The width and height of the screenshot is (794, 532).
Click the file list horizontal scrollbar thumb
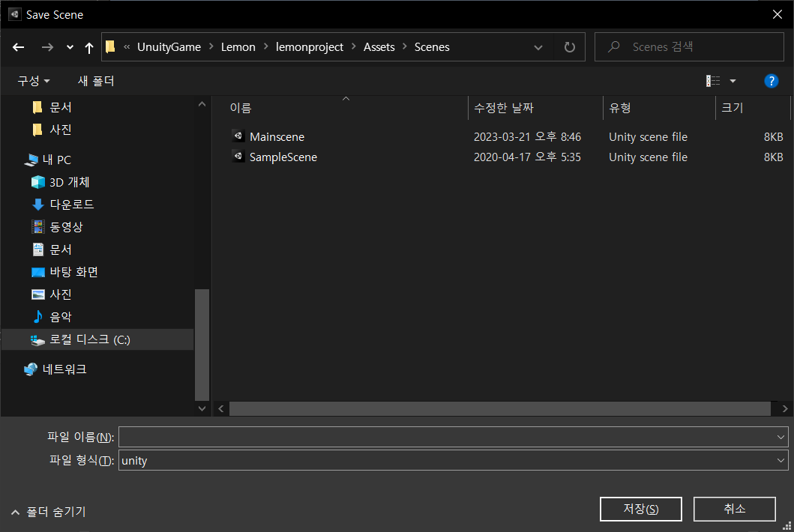point(500,408)
